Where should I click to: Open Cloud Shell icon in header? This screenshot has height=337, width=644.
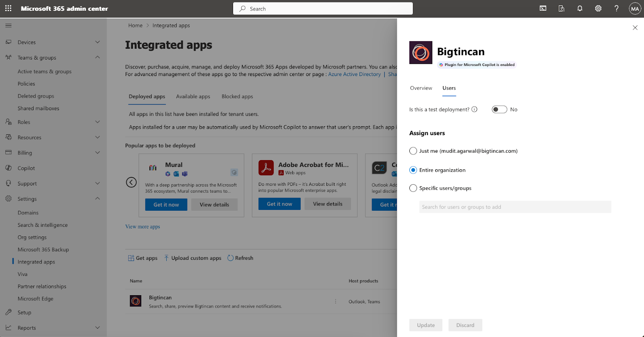543,8
